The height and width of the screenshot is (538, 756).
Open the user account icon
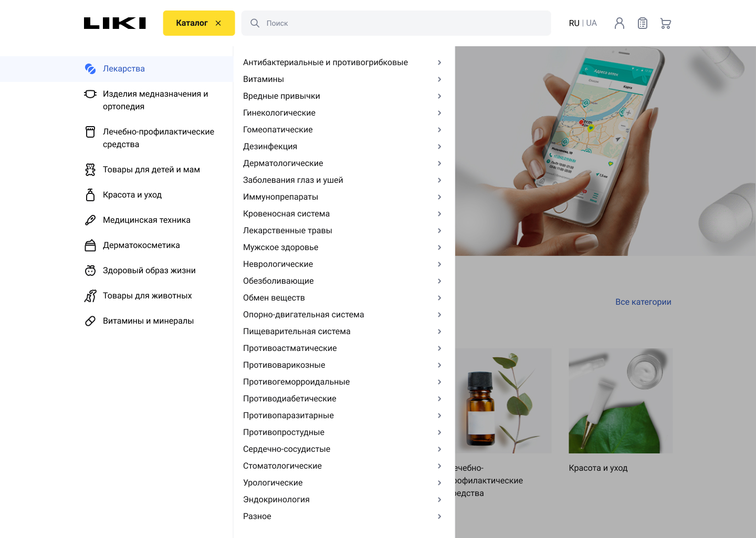click(619, 23)
